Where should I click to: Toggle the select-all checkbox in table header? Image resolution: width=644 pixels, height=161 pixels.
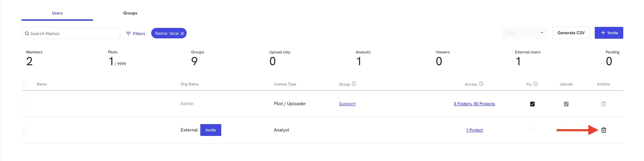[25, 84]
